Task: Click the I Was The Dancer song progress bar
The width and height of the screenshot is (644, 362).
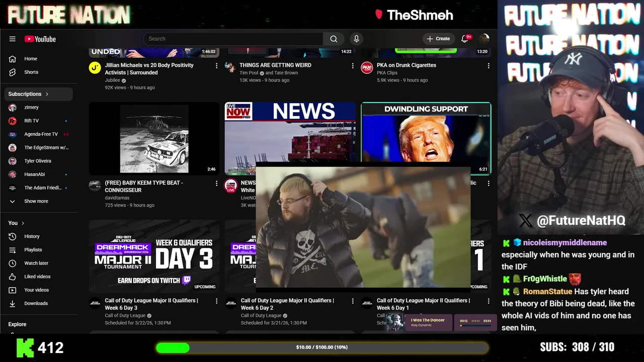Action: [x=475, y=326]
